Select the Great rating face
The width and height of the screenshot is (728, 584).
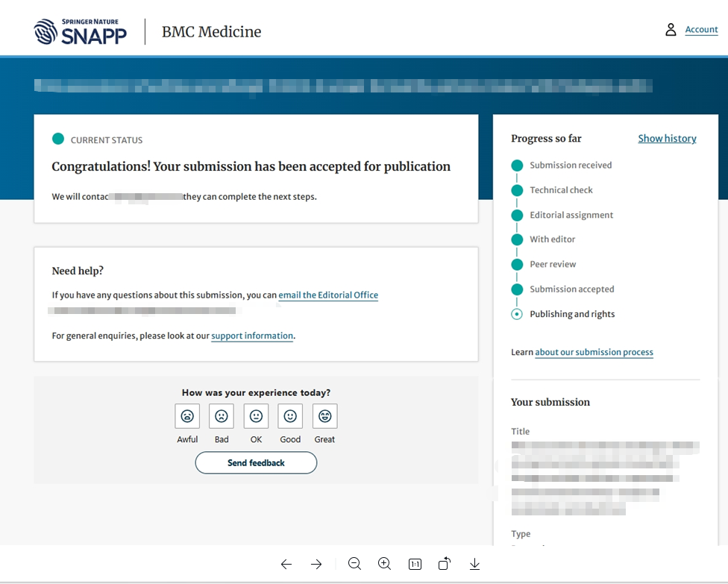coord(324,416)
